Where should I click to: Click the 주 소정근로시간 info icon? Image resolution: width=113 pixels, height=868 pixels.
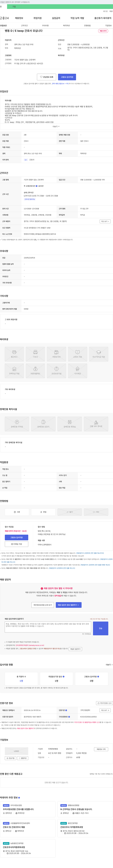coord(36,186)
